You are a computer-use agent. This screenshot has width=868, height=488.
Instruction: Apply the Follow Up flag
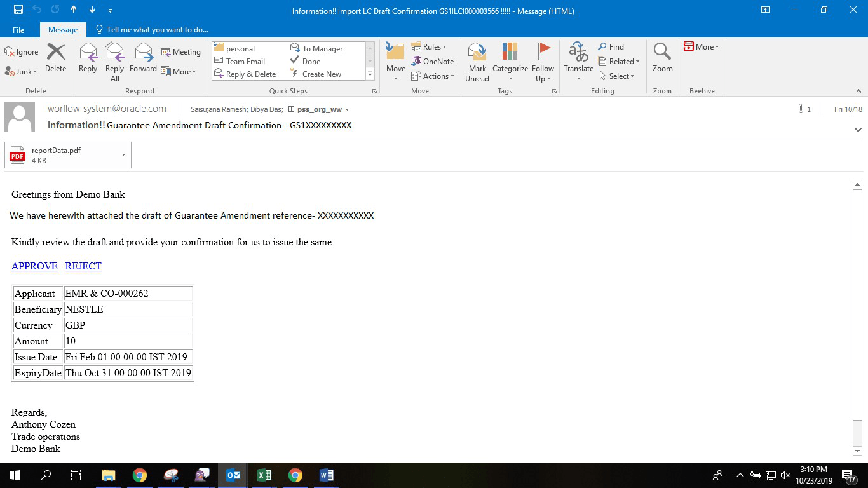coord(543,61)
